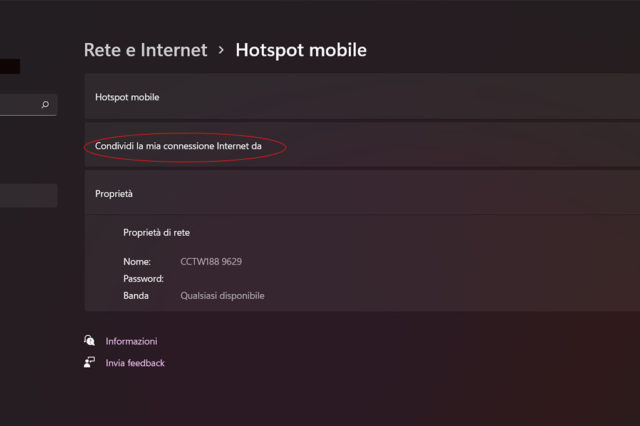
Task: Collapse the Proprietà section
Action: (x=360, y=193)
